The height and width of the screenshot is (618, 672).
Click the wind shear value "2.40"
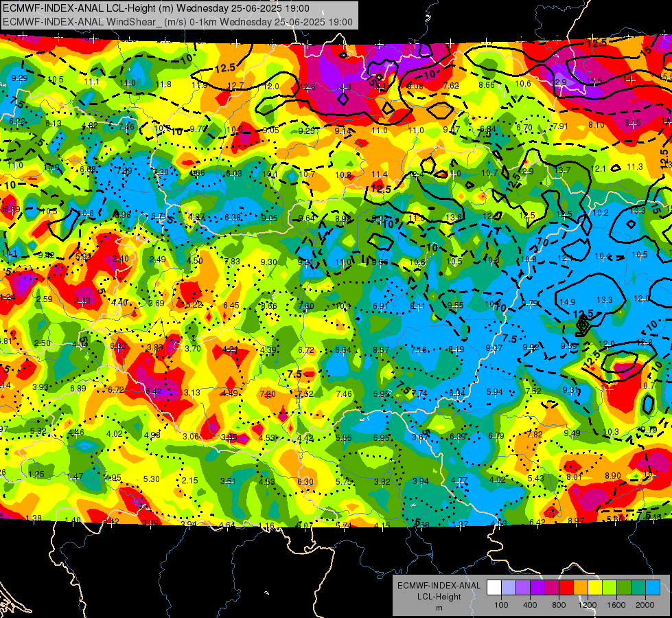tap(120, 259)
